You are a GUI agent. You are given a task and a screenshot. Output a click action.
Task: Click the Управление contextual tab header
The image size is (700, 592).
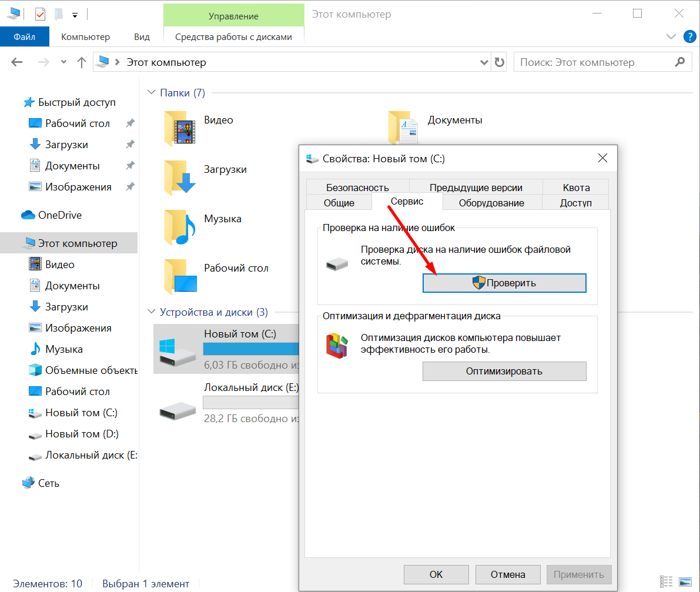(x=233, y=16)
